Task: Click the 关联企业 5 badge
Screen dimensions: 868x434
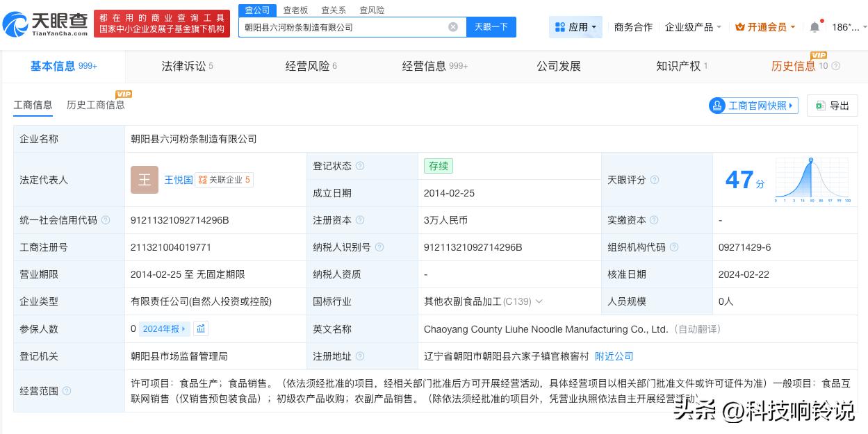Action: click(224, 180)
